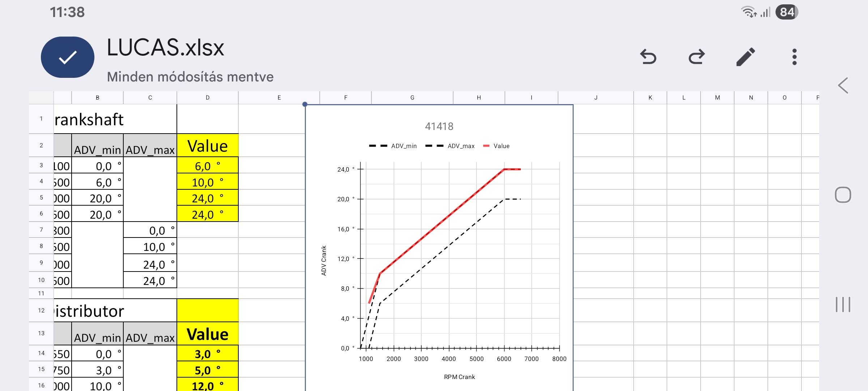Click the red Value legend entry

(501, 146)
